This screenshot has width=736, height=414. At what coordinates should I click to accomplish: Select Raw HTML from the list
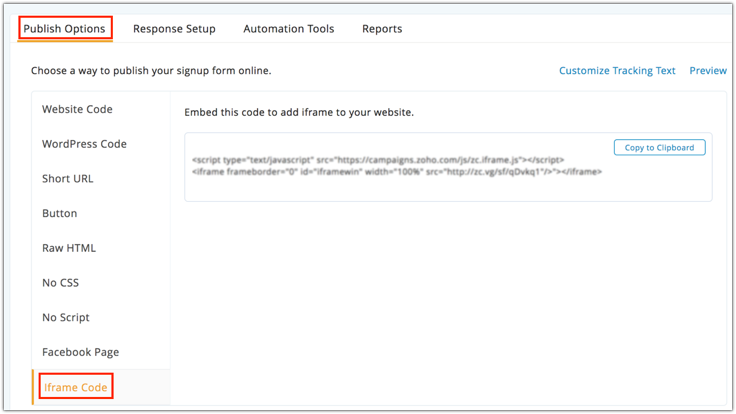pos(69,248)
